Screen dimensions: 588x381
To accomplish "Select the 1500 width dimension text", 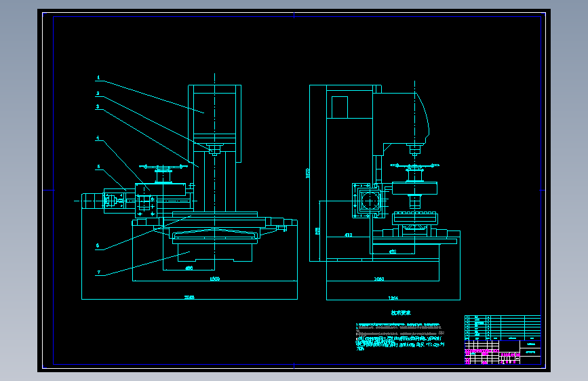I will (x=214, y=279).
